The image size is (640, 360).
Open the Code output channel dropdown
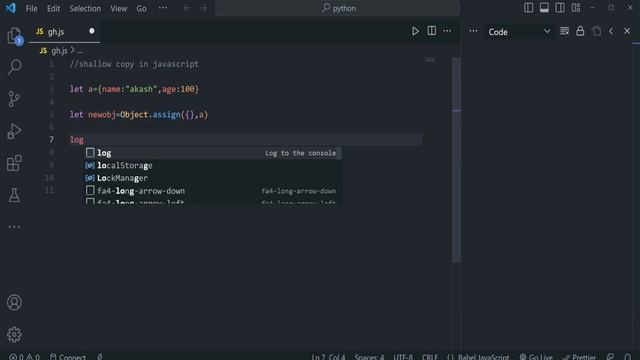click(x=519, y=32)
